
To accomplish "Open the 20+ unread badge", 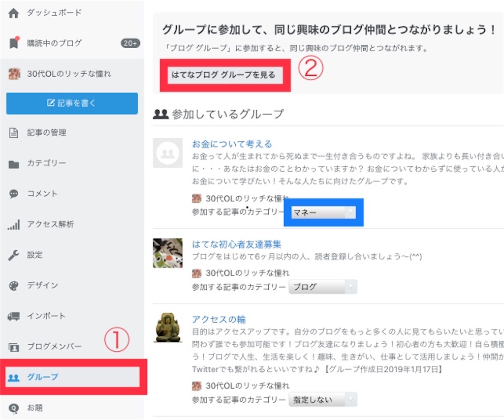I will click(130, 43).
